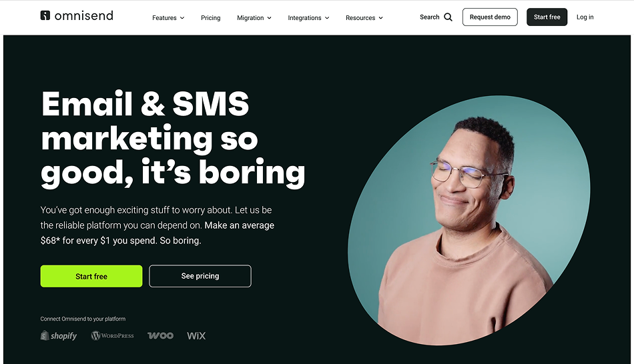Click the omnisend wordmark text
This screenshot has width=634, height=364.
tap(84, 16)
